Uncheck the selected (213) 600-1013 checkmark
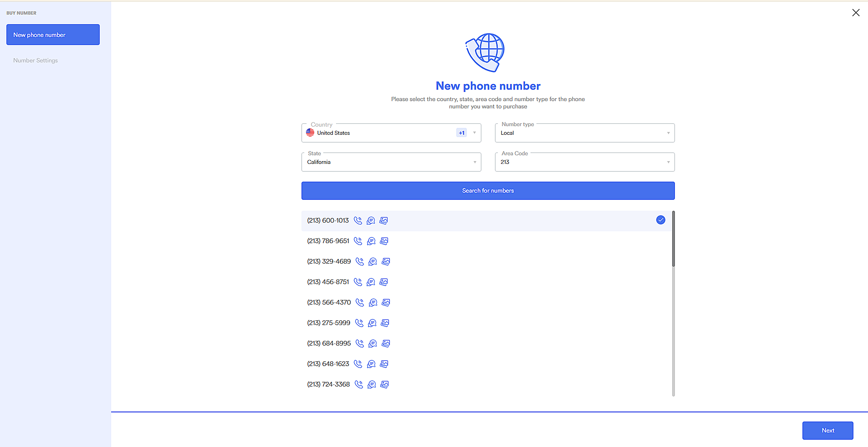 coord(660,220)
